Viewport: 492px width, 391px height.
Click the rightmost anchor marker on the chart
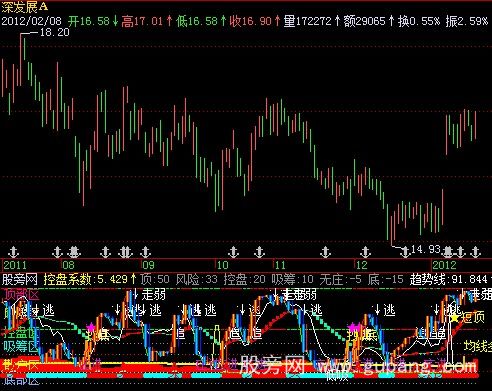[x=475, y=252]
